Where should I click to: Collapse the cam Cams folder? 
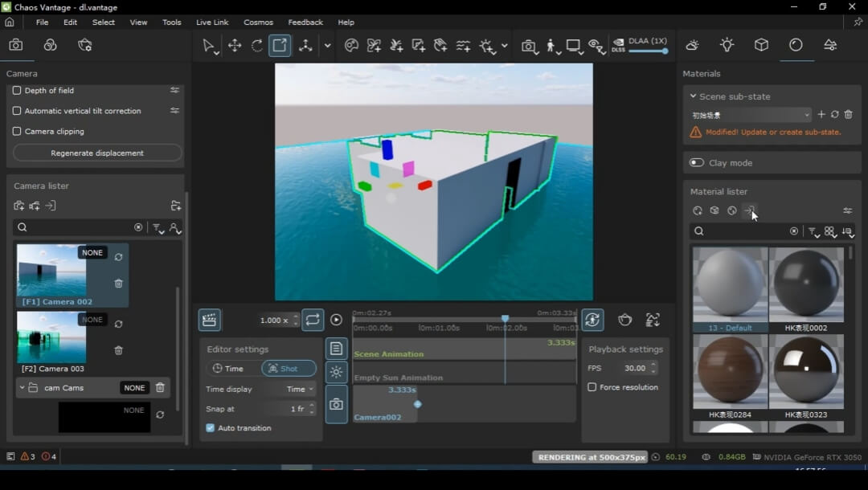(x=23, y=388)
